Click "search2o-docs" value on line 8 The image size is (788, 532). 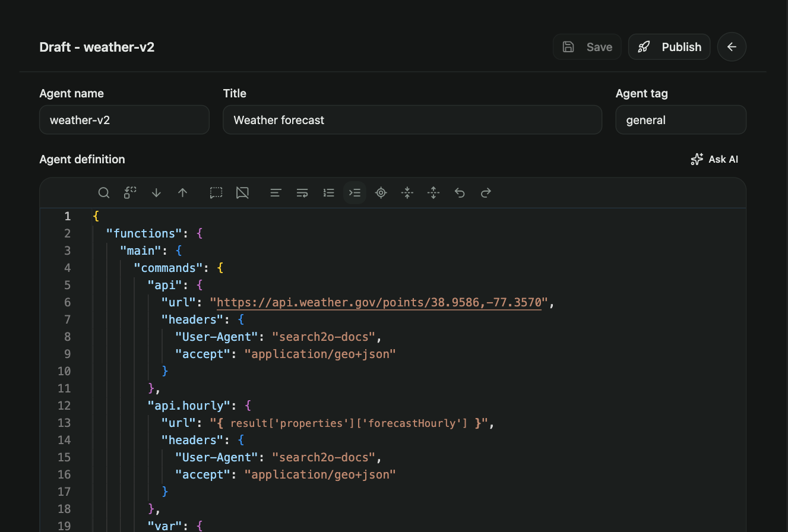click(x=324, y=337)
